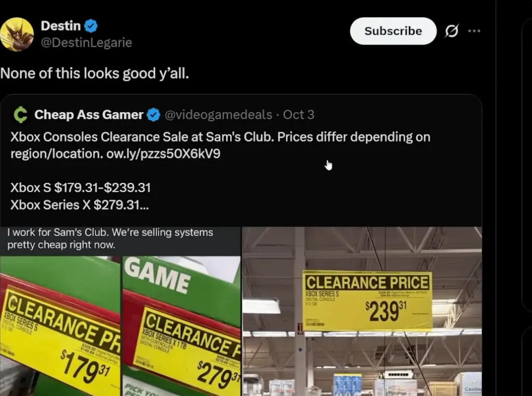Open the Oct 3 timestamp

(x=299, y=115)
